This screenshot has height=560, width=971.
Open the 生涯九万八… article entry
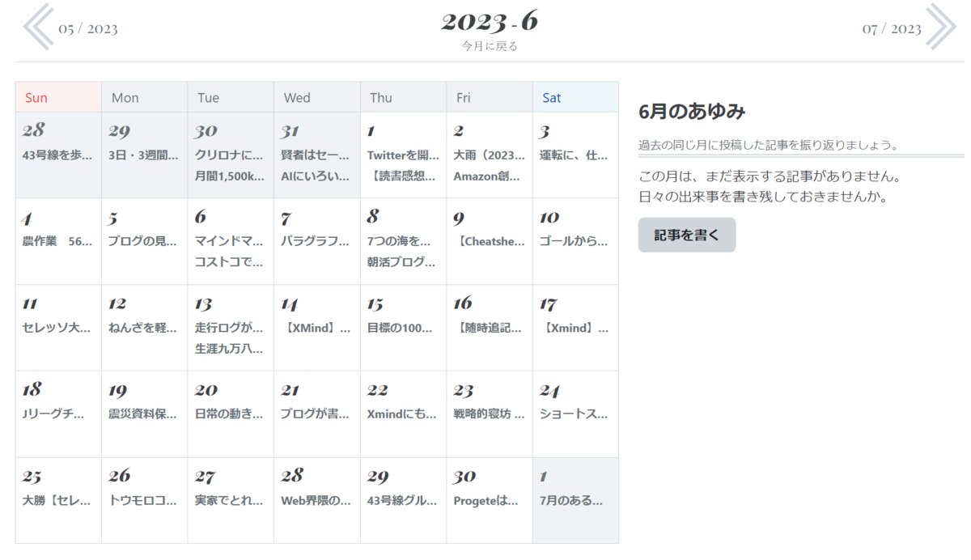click(230, 349)
